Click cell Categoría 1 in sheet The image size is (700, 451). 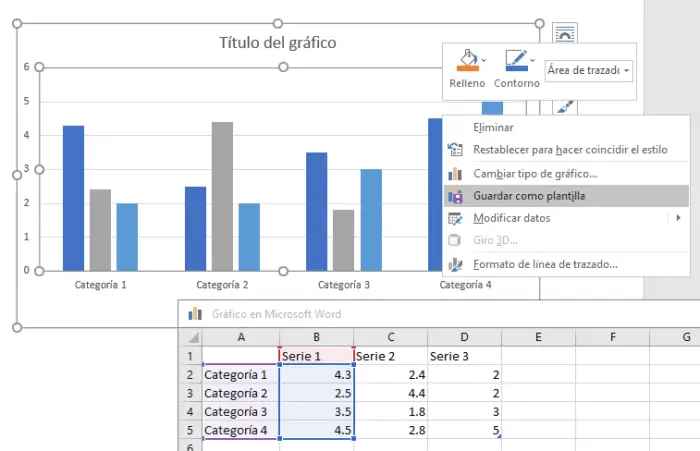pos(241,375)
